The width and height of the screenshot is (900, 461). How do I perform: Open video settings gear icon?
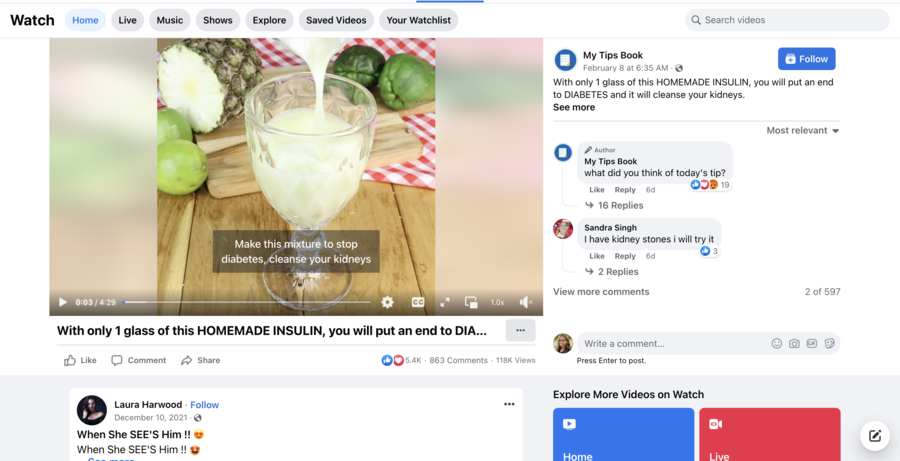387,302
